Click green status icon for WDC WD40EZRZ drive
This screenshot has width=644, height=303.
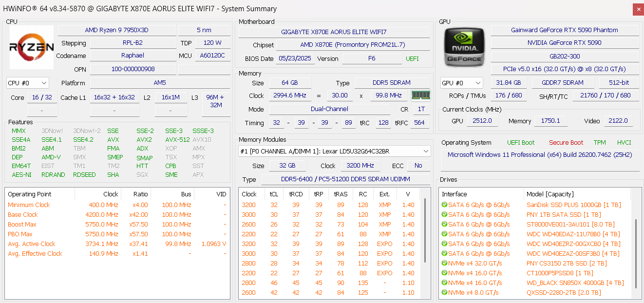tap(444, 244)
